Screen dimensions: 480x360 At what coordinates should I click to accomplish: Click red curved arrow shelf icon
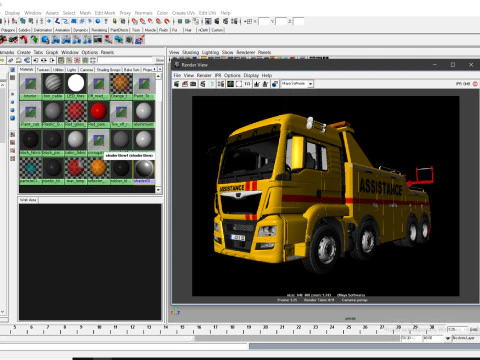23,39
